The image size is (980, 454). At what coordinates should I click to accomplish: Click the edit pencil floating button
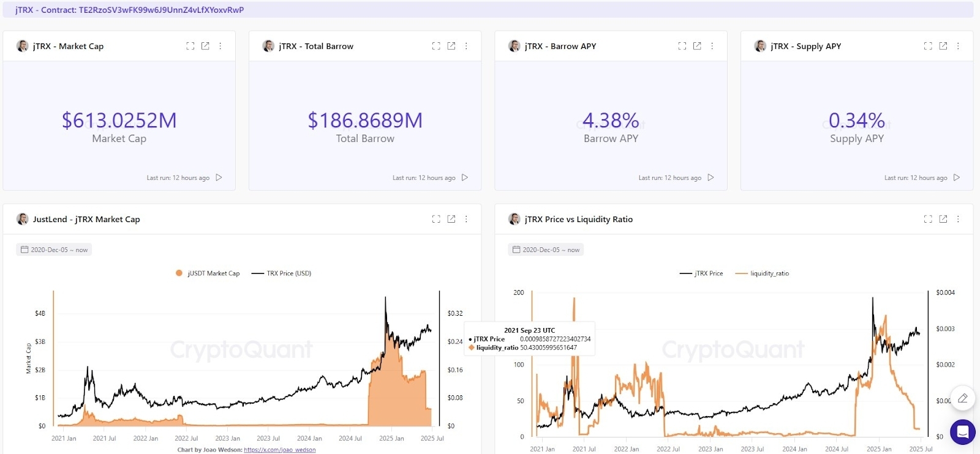click(962, 398)
